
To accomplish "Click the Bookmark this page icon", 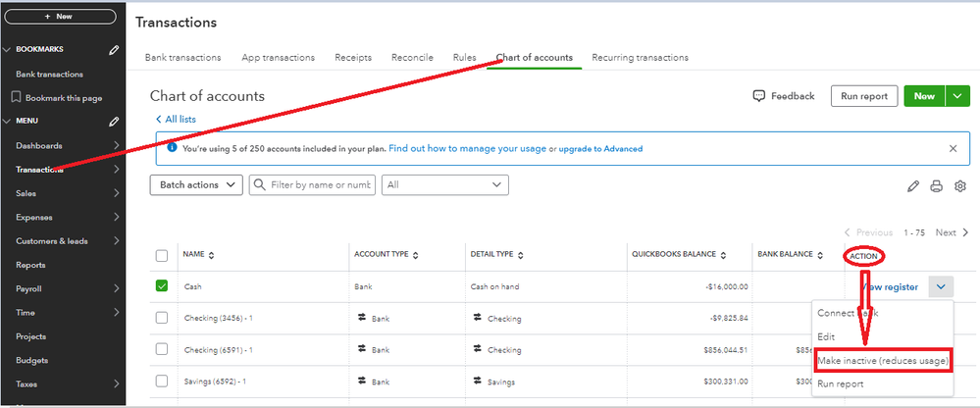I will coord(17,98).
